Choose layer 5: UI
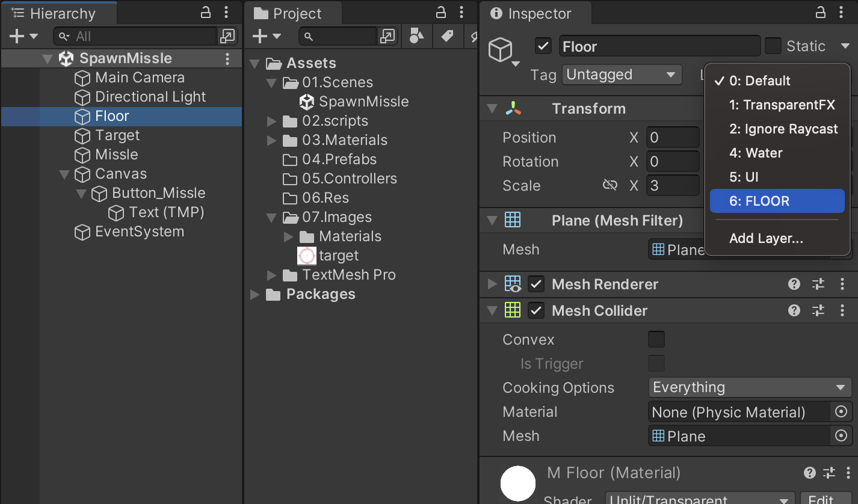The height and width of the screenshot is (504, 858). tap(777, 177)
